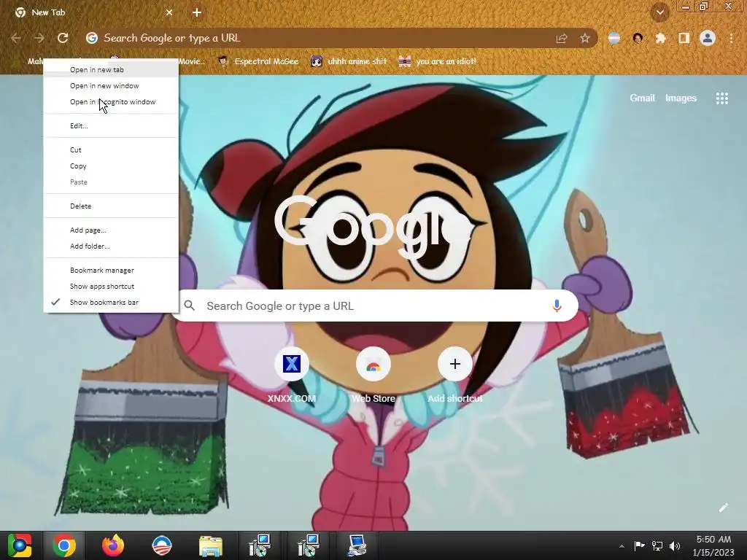747x560 pixels.
Task: Click the forward navigation arrow
Action: (x=39, y=38)
